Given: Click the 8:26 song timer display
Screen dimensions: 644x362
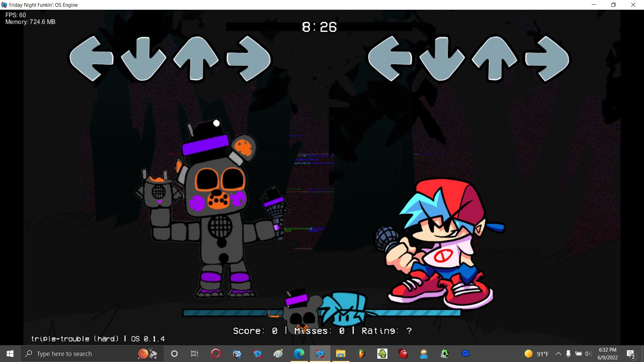Looking at the screenshot, I should click(319, 27).
